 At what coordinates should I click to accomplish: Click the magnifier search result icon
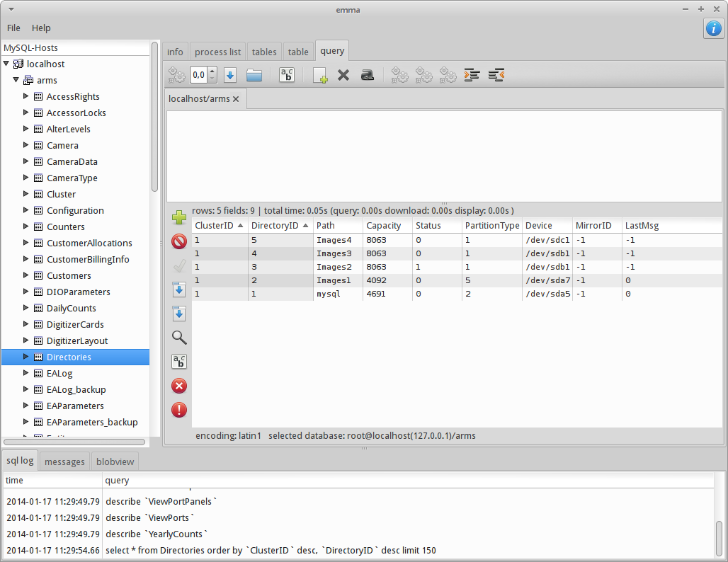point(179,338)
